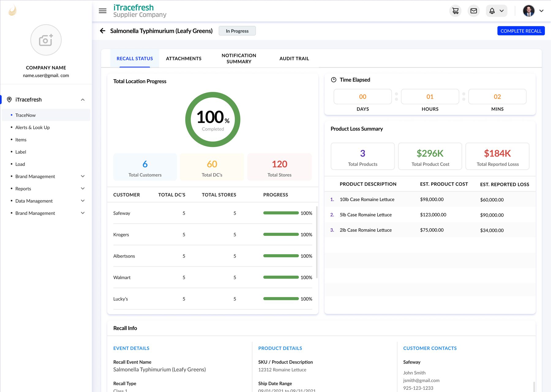
Task: Select 10lb Case Romaine Lettuce row
Action: [430, 199]
